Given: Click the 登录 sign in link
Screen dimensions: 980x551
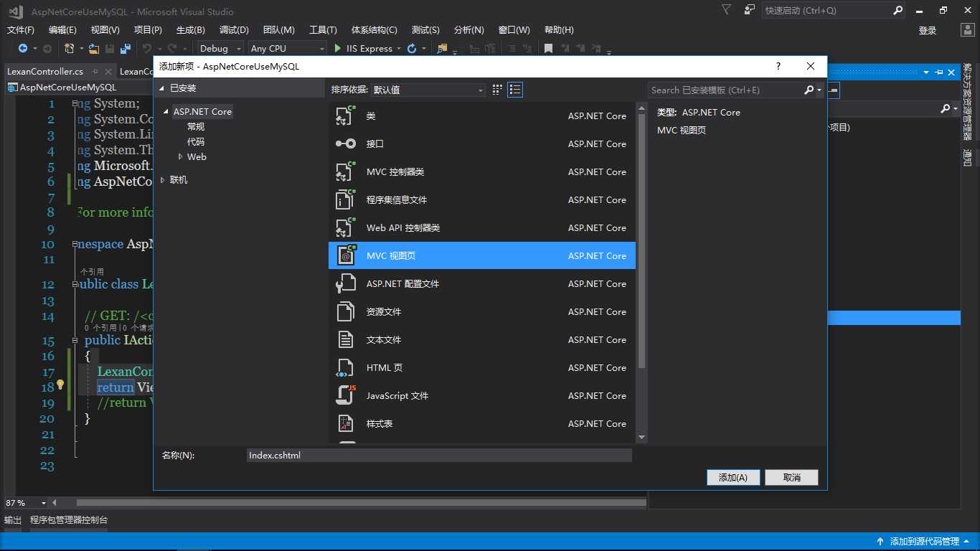Looking at the screenshot, I should pyautogui.click(x=928, y=30).
